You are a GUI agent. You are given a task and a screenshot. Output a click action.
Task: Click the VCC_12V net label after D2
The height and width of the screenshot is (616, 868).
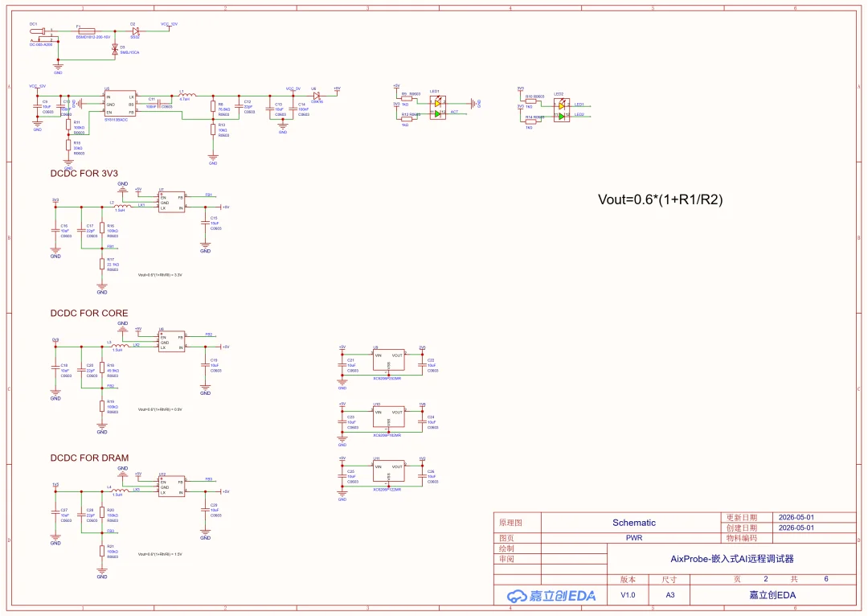pyautogui.click(x=169, y=24)
